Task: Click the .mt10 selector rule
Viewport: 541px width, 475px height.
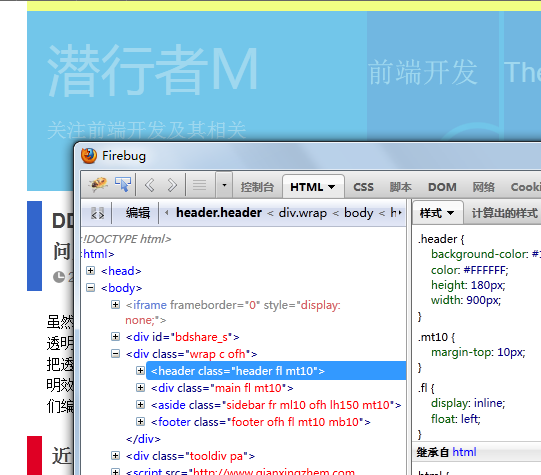Action: pyautogui.click(x=436, y=337)
